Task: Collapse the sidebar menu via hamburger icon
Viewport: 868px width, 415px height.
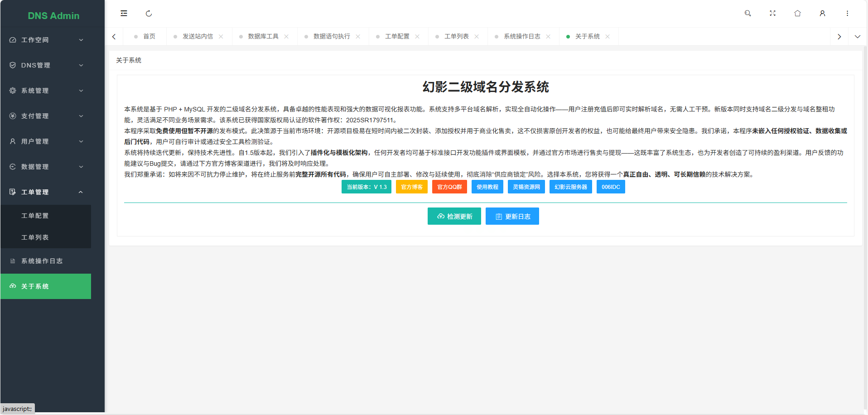Action: click(x=123, y=13)
